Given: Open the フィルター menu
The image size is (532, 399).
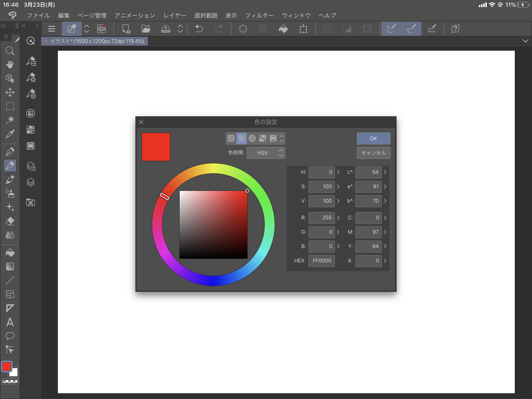Looking at the screenshot, I should 259,16.
